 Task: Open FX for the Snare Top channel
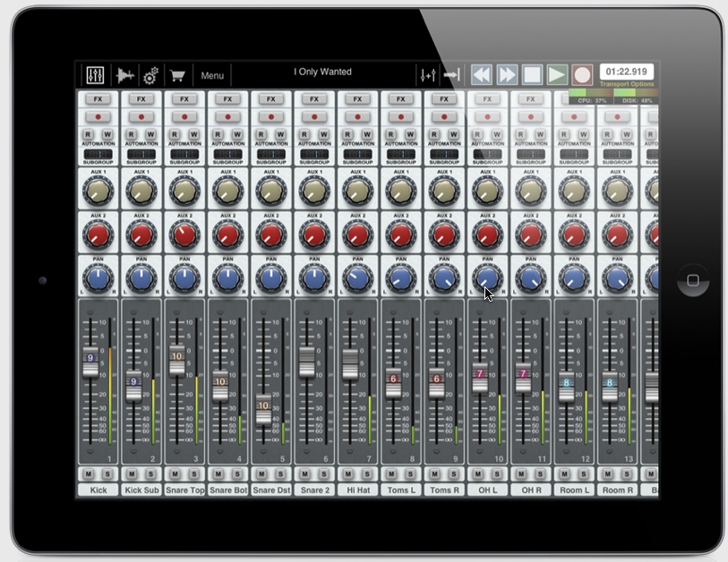click(x=184, y=98)
